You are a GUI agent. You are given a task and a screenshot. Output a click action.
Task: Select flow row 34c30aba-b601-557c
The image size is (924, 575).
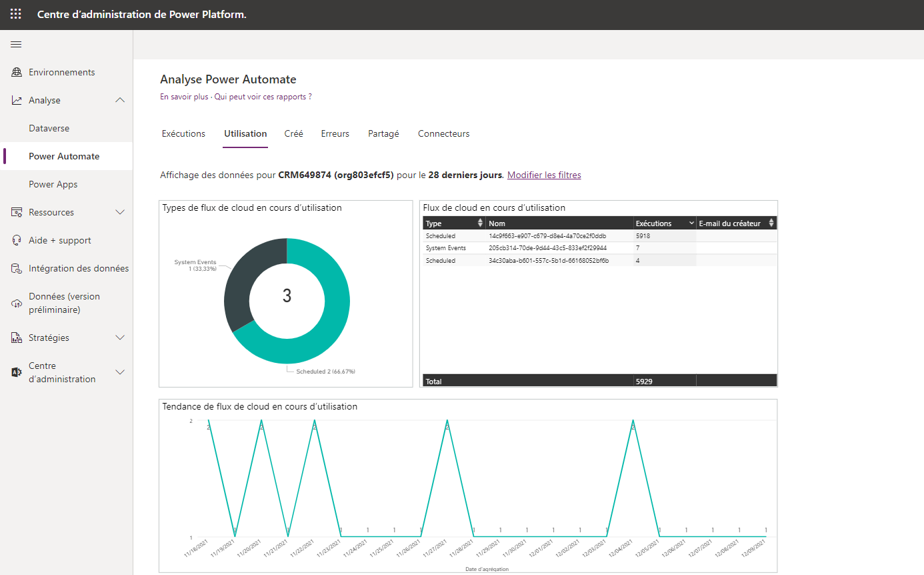600,260
